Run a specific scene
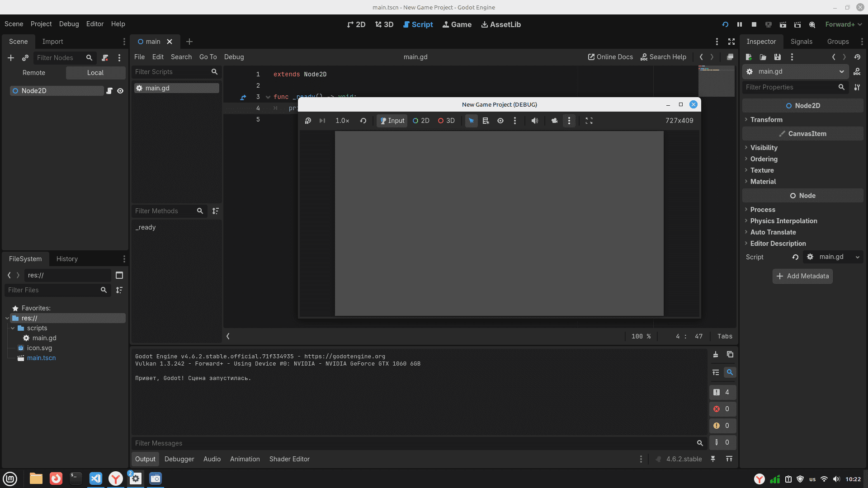The width and height of the screenshot is (868, 488). 797,24
